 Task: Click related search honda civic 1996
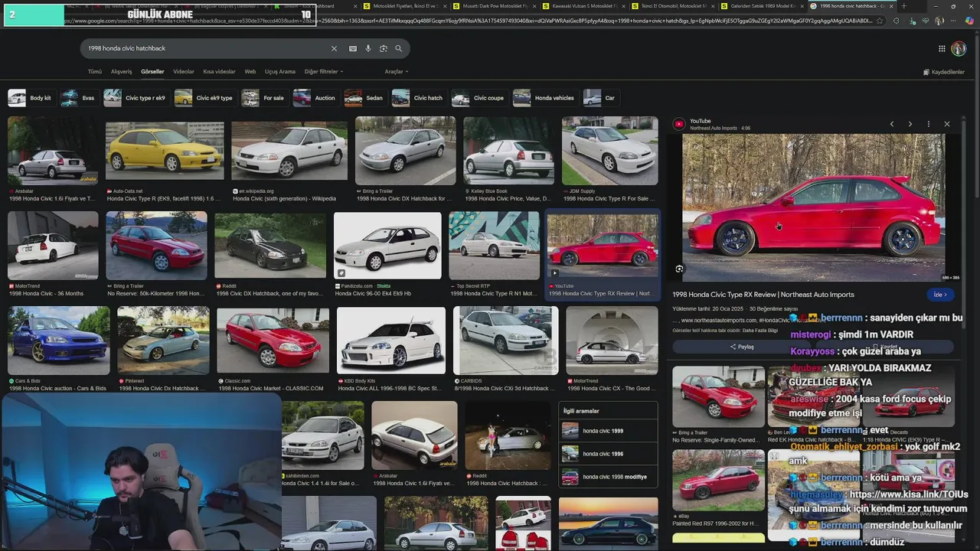pyautogui.click(x=608, y=454)
